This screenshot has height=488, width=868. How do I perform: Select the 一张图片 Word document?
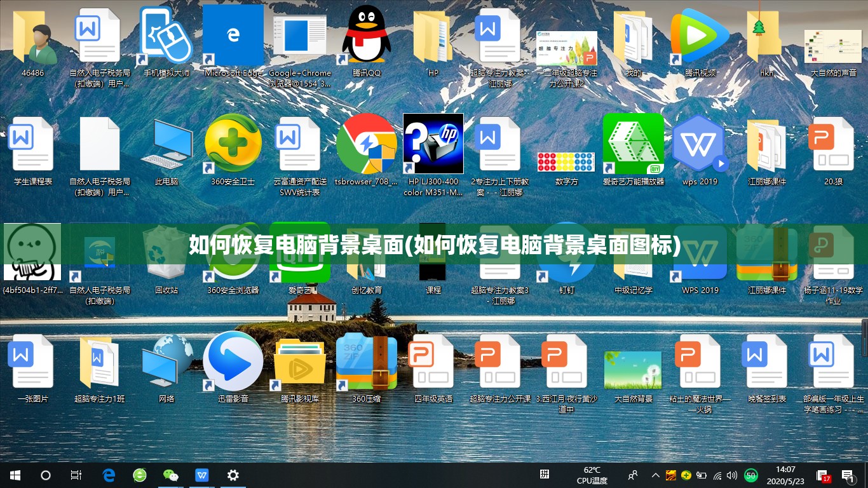point(32,362)
